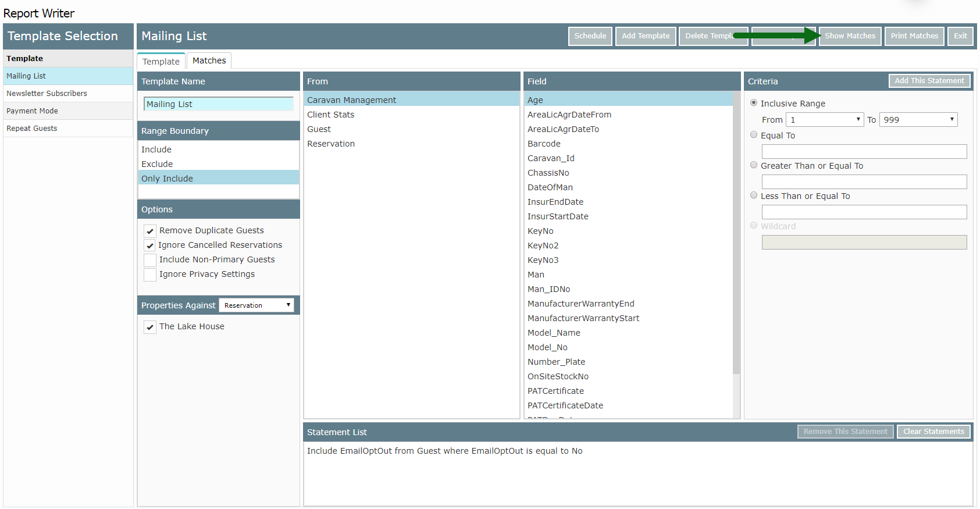Select InsurEndDate field
The image size is (980, 509).
pos(628,202)
